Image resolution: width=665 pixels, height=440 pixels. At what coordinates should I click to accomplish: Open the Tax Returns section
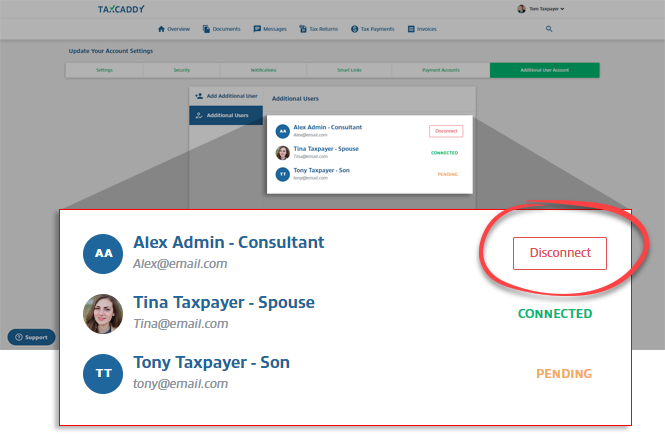tap(319, 29)
